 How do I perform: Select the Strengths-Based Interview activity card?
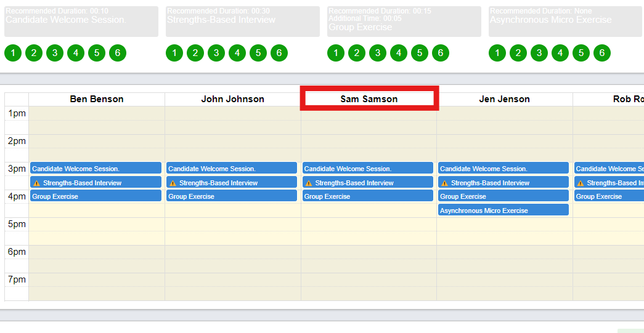[x=243, y=22]
